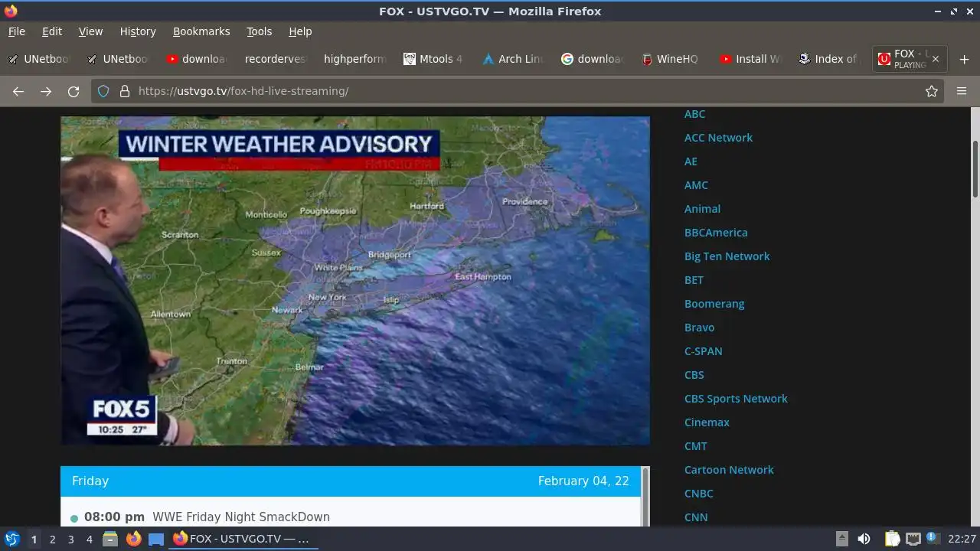
Task: Open the Cinemax channel link
Action: click(x=707, y=422)
